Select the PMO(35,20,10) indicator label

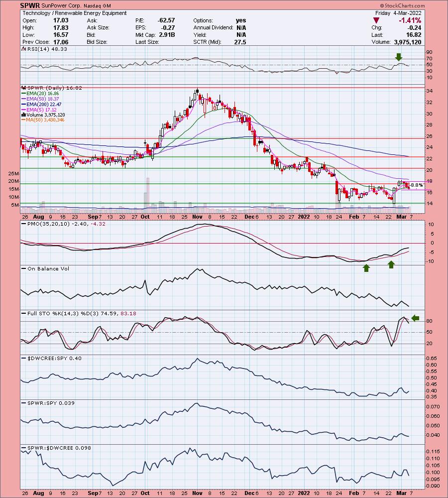tap(63, 224)
